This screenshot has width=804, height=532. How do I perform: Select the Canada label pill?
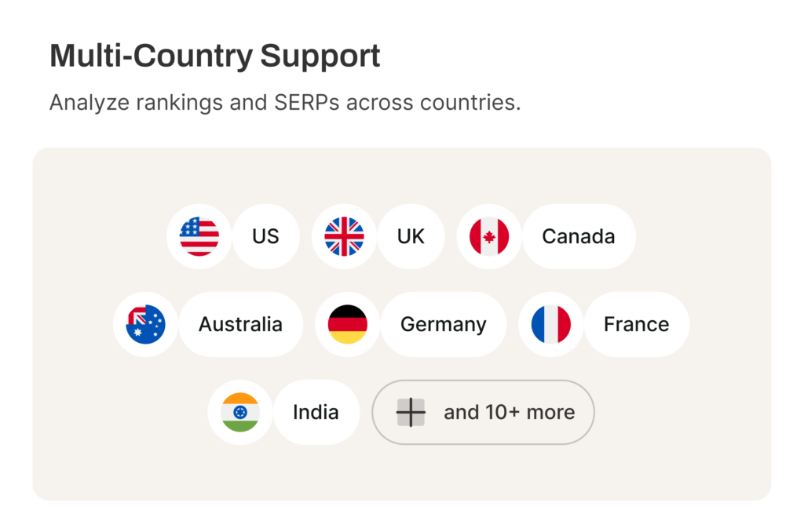pos(579,236)
